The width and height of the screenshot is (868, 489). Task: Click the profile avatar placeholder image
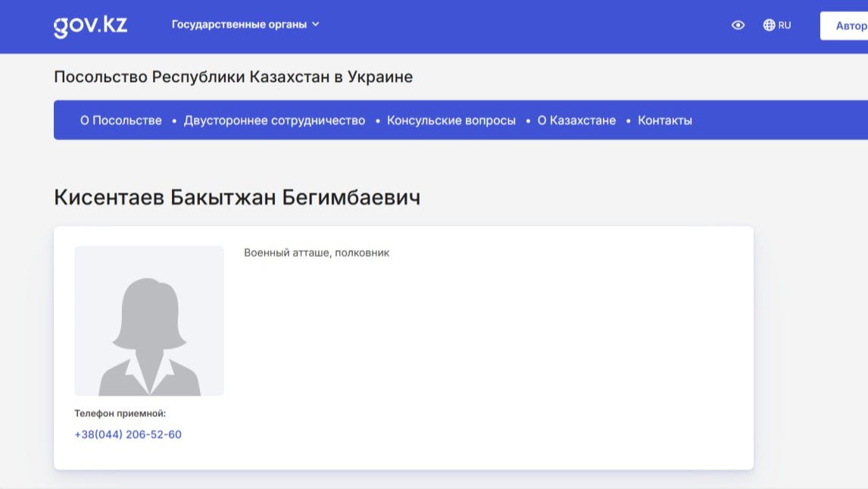[x=149, y=321]
